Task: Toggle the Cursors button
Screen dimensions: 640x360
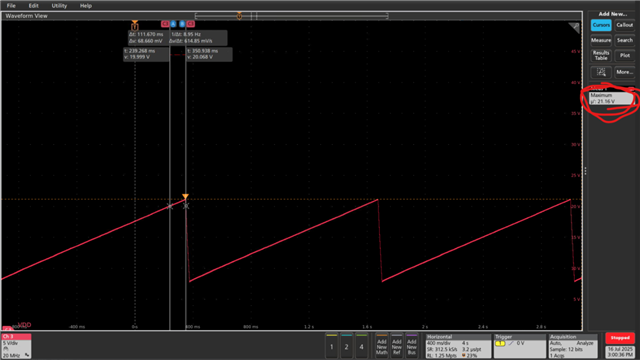Action: pos(601,25)
